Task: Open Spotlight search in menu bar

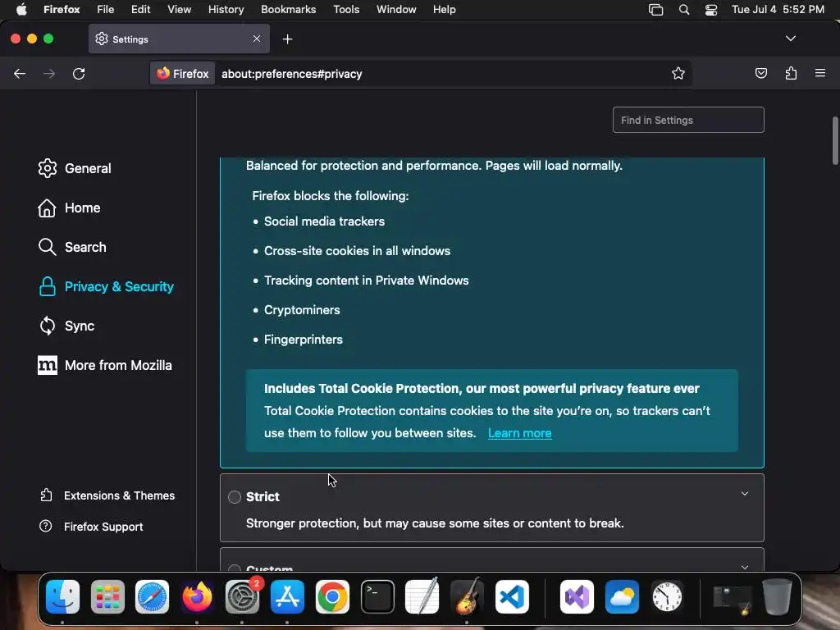Action: [684, 10]
